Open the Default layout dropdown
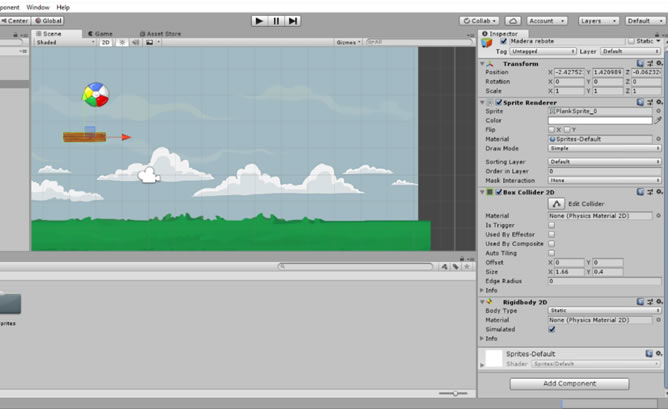Screen dimensions: 668x409 click(645, 20)
